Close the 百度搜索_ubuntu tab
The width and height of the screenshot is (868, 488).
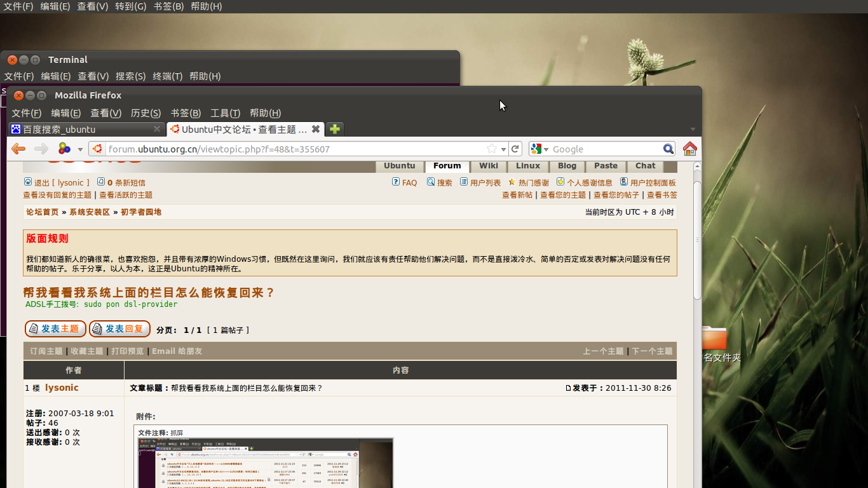click(x=157, y=129)
